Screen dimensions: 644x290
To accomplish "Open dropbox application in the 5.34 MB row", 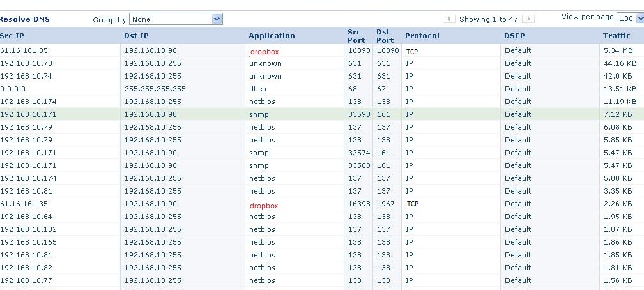I will [x=264, y=52].
